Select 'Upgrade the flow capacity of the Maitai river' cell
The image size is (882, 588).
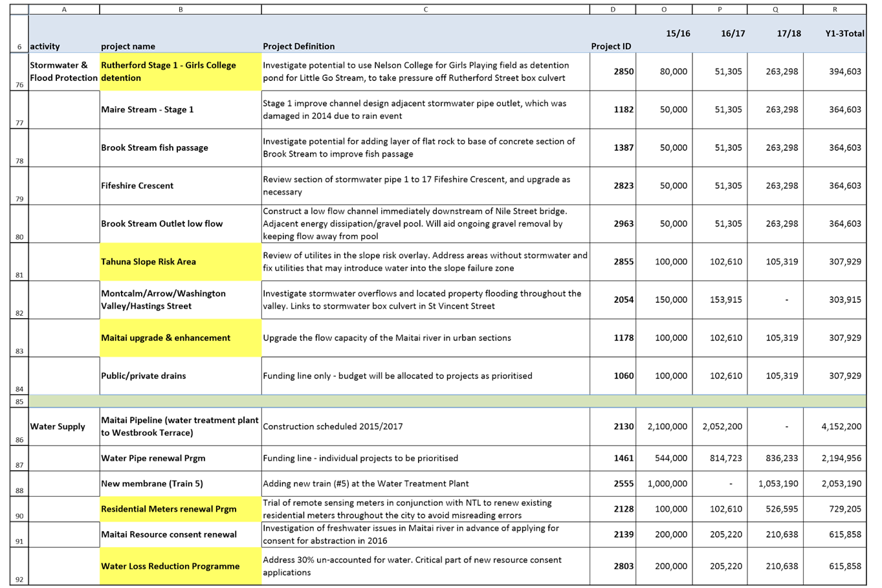point(425,338)
